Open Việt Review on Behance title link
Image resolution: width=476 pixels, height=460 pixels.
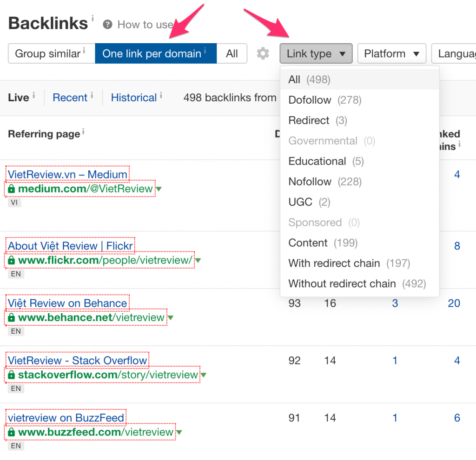(x=67, y=303)
